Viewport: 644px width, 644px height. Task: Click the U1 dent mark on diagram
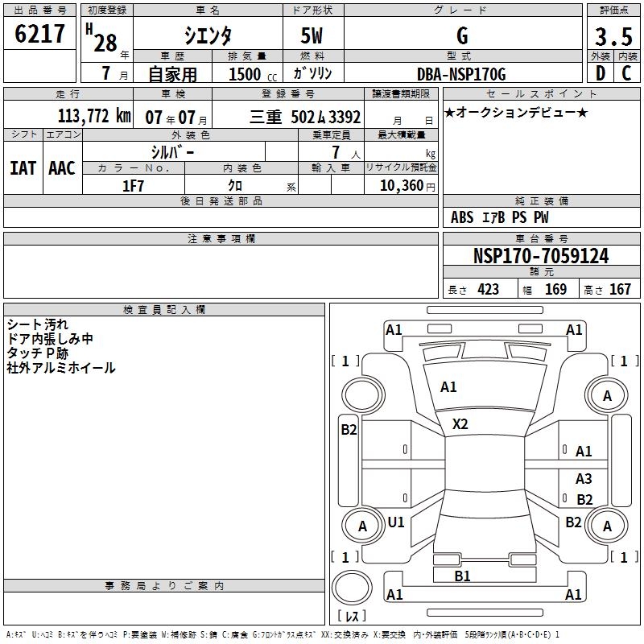396,522
